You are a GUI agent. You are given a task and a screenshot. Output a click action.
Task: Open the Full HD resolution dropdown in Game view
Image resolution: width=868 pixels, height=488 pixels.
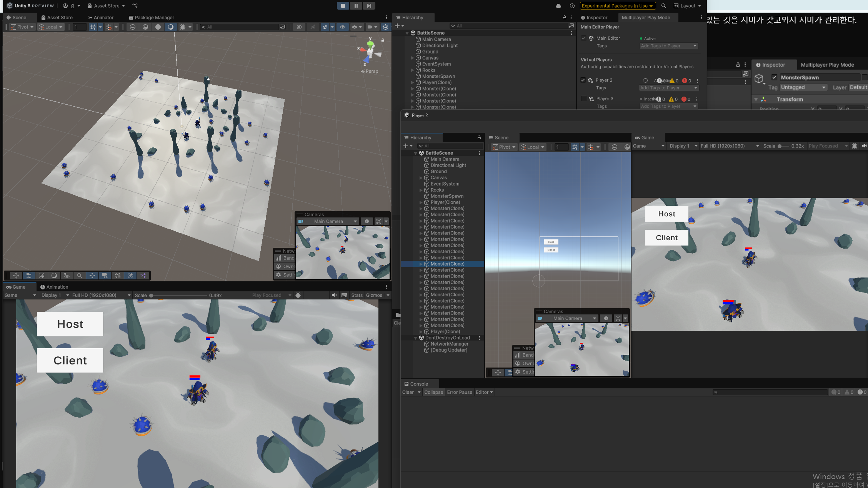[102, 295]
